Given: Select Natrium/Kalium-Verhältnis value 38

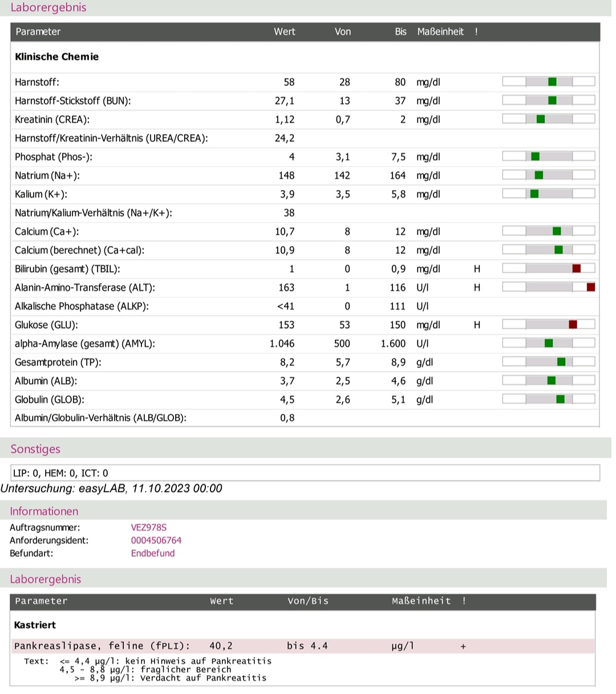Looking at the screenshot, I should (x=289, y=213).
